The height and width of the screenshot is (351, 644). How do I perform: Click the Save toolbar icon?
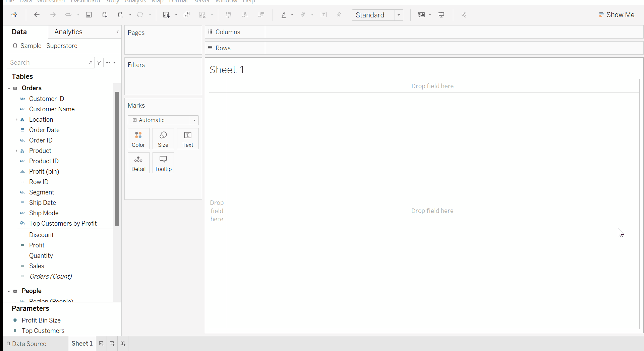(89, 15)
